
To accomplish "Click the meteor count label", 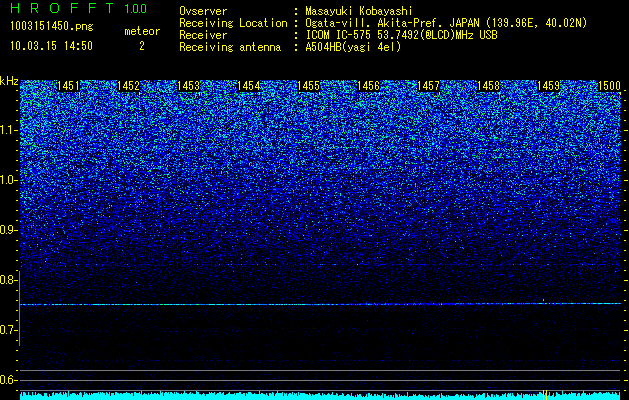I will [x=142, y=31].
